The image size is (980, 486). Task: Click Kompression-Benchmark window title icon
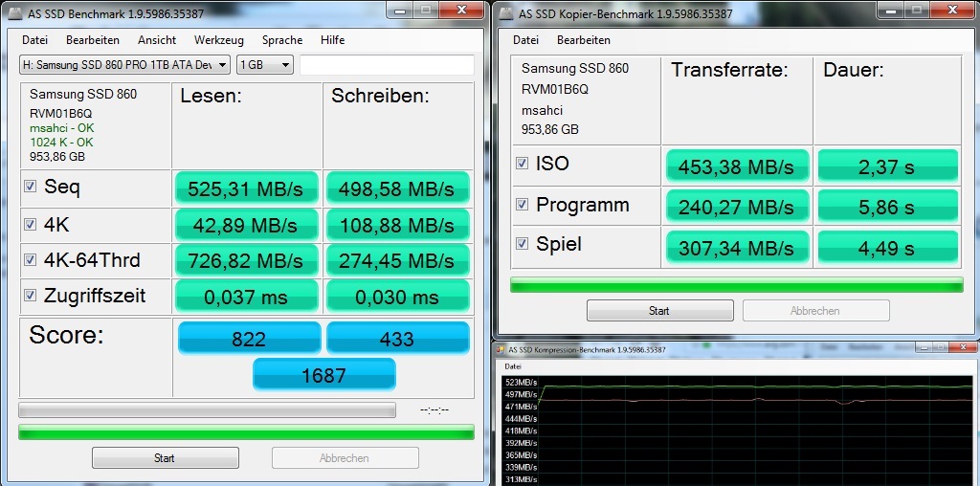(501, 350)
